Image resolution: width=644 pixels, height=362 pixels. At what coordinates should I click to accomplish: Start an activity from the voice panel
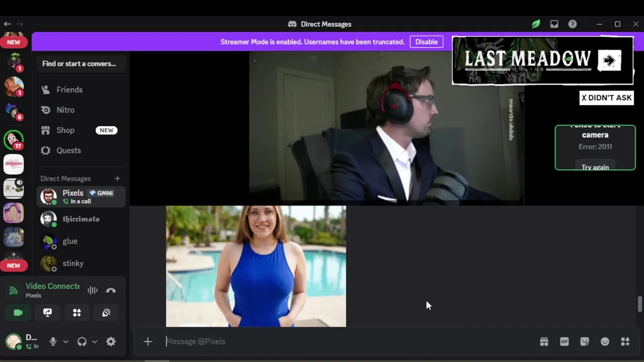[77, 313]
